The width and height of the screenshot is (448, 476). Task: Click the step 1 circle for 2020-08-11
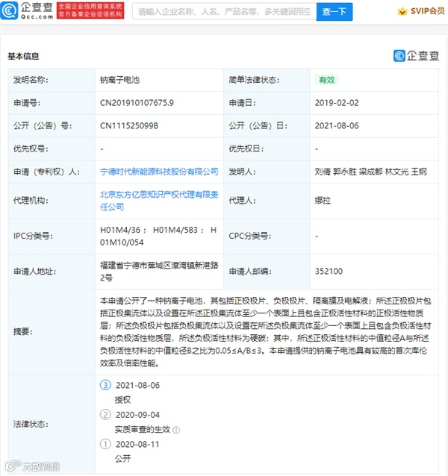click(105, 445)
